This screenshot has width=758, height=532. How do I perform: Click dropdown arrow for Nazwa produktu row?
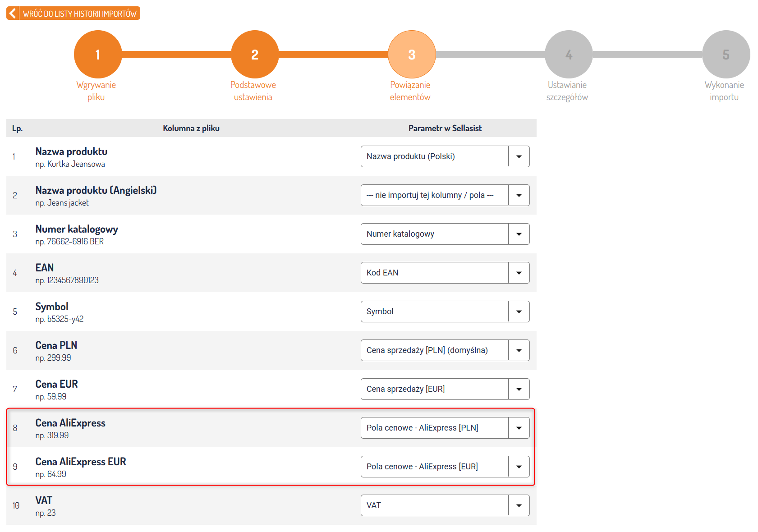point(519,156)
